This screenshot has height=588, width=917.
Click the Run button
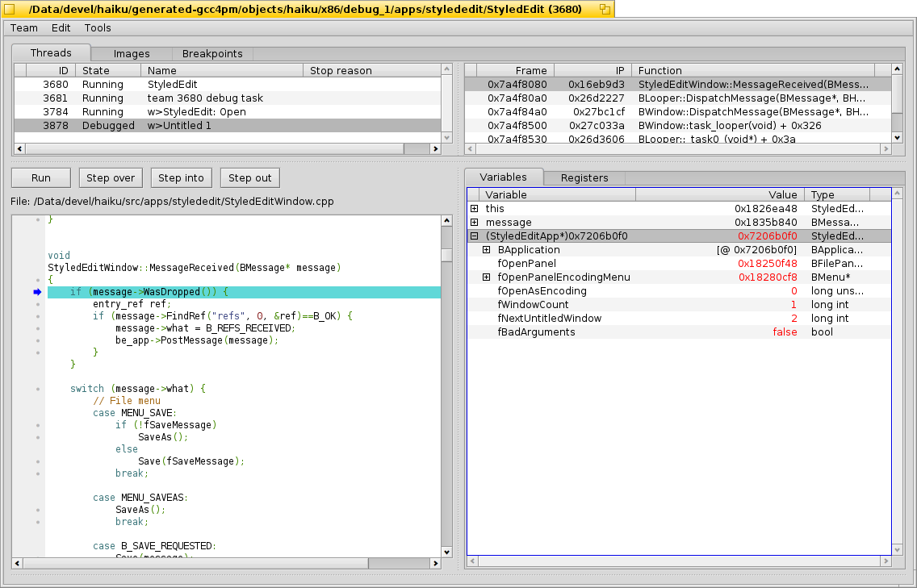[x=41, y=177]
